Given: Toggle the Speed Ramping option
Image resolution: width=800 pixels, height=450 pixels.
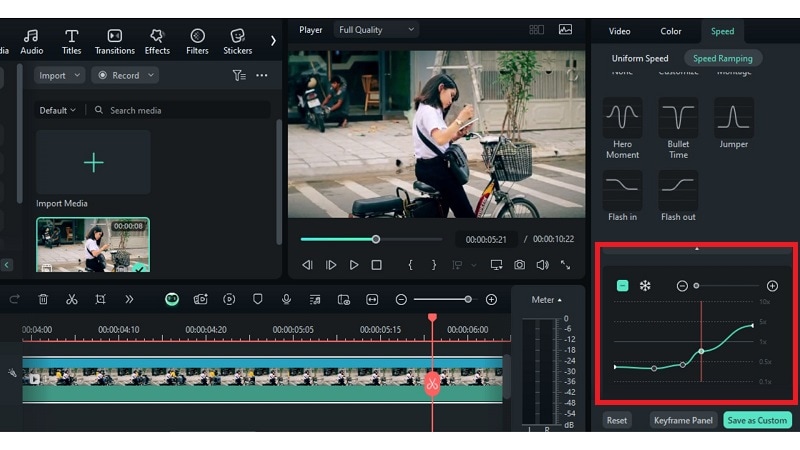Looking at the screenshot, I should (x=721, y=58).
